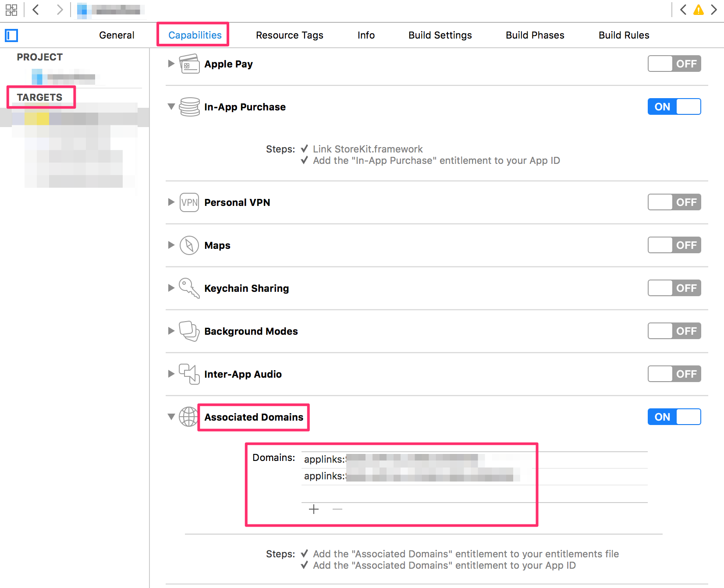Expand the Background Modes section

click(171, 331)
